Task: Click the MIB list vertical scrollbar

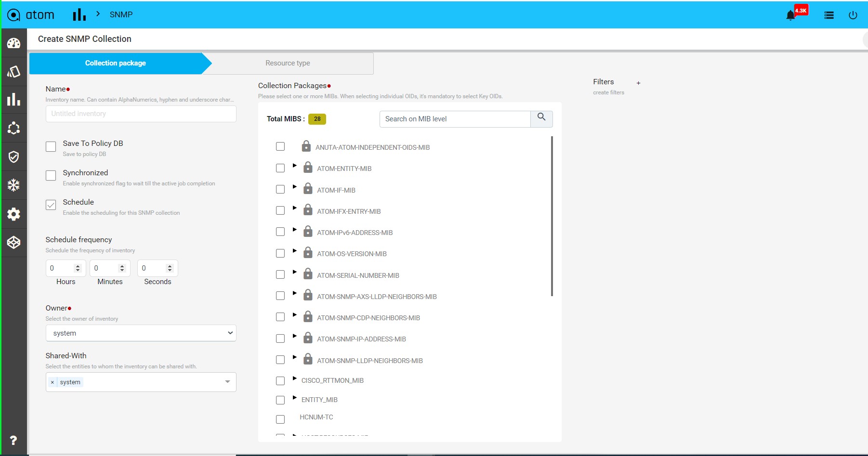Action: click(552, 216)
